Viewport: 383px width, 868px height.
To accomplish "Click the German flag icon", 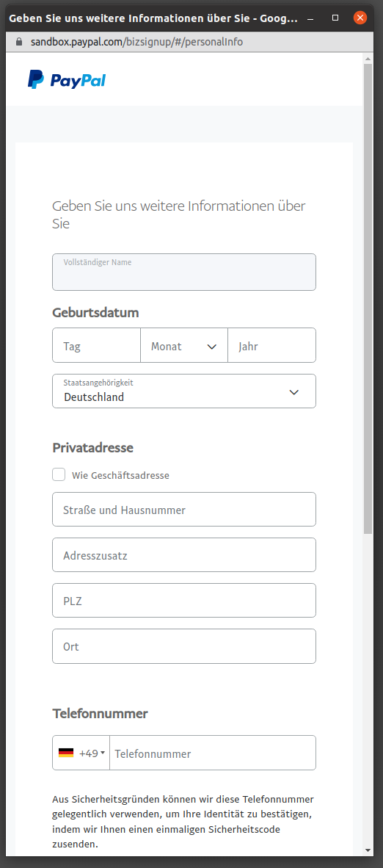I will pos(66,753).
